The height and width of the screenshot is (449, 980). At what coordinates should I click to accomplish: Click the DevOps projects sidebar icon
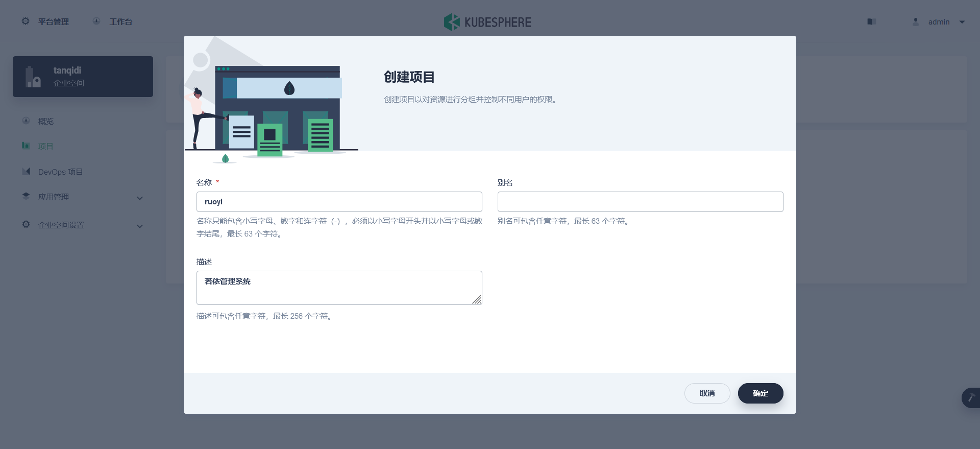26,171
